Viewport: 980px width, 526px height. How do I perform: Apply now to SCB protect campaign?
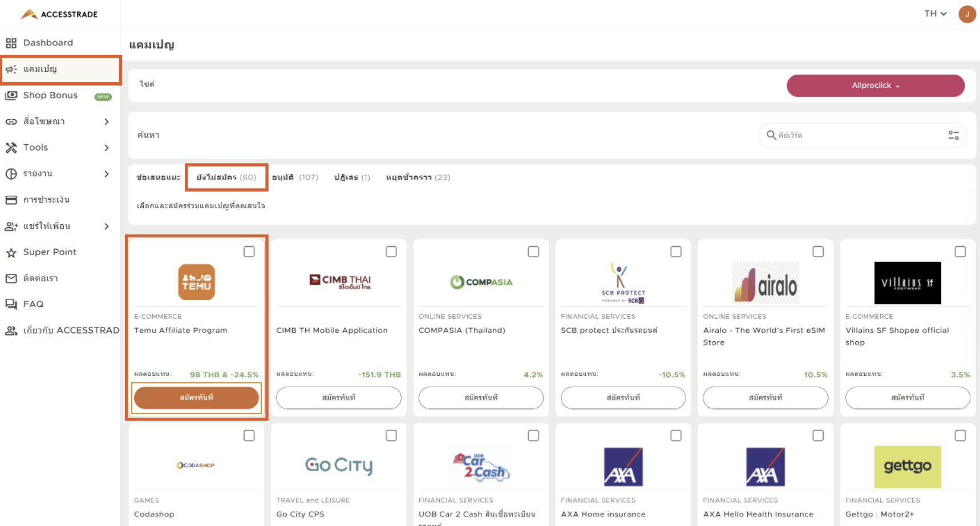[x=623, y=398]
